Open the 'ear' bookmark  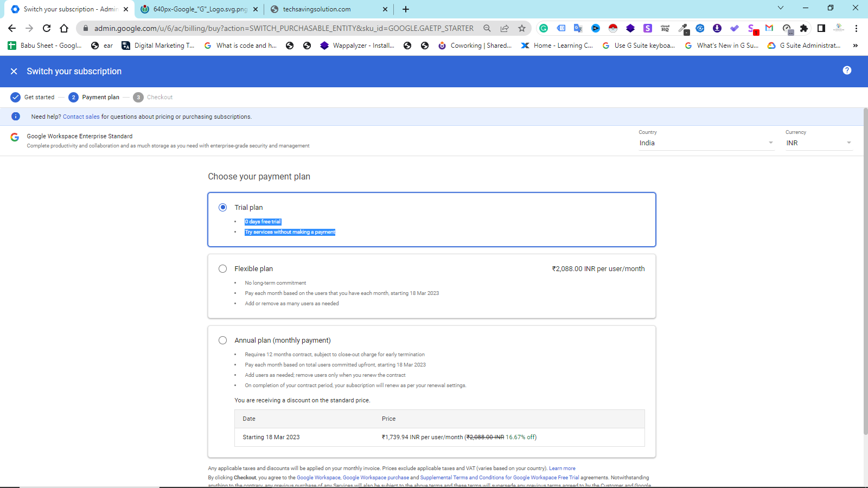(x=102, y=46)
